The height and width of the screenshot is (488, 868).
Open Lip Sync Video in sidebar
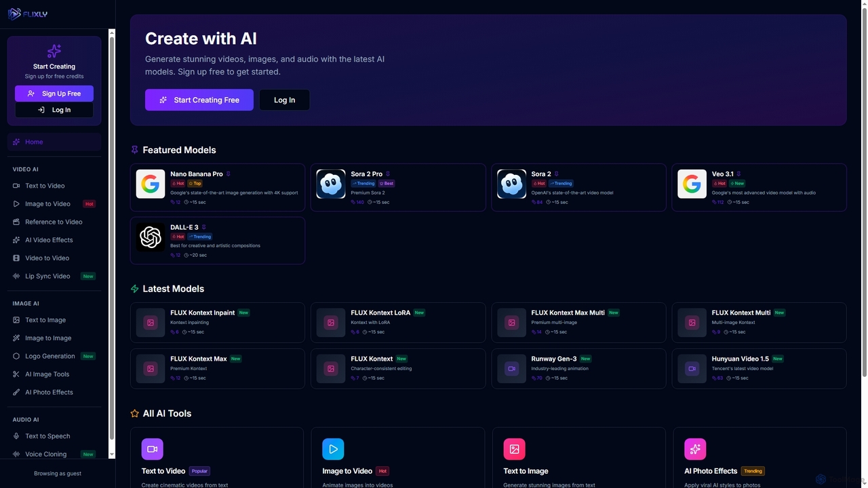coord(54,276)
